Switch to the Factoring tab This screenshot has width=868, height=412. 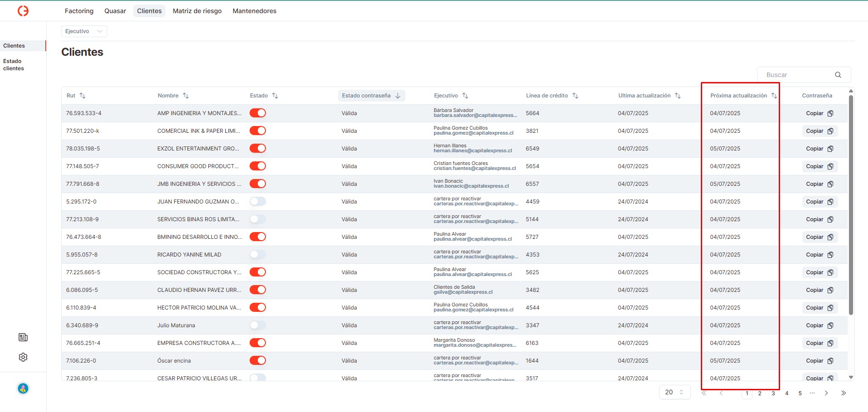79,11
